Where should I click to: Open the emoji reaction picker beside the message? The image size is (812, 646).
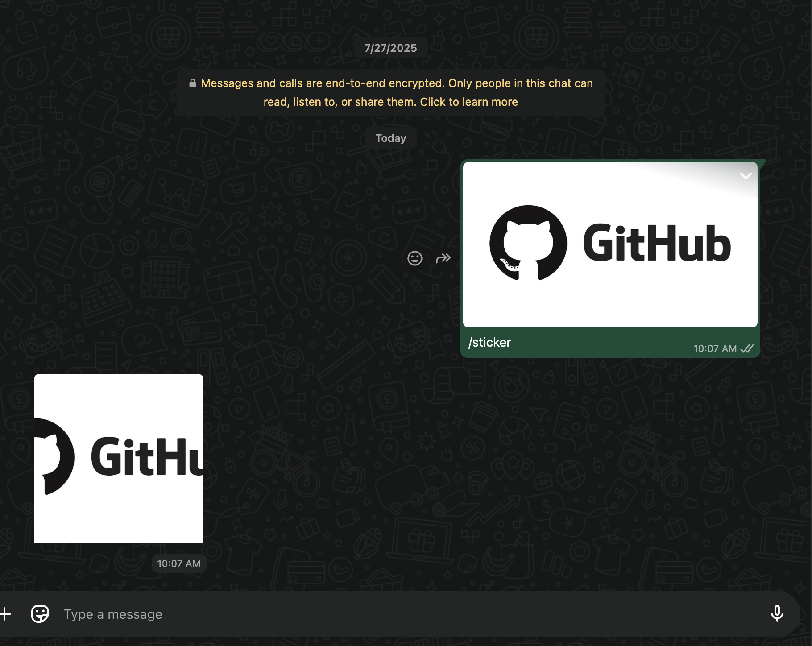point(415,258)
